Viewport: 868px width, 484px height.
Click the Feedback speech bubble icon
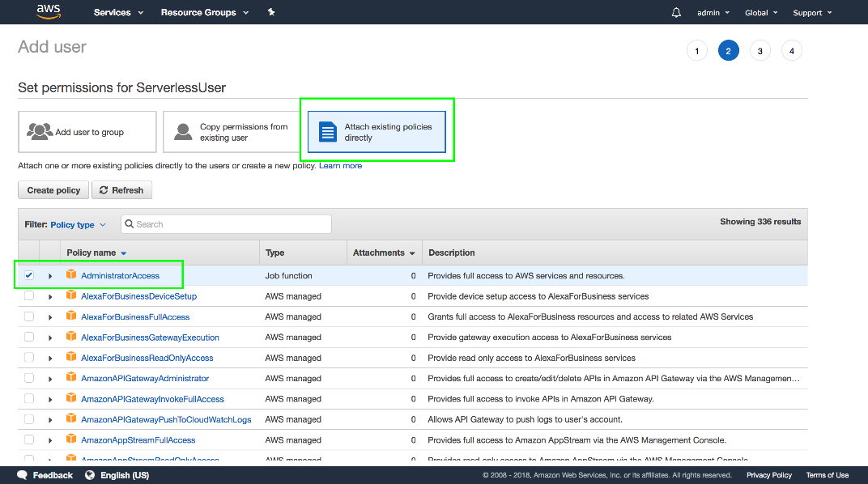pos(23,475)
